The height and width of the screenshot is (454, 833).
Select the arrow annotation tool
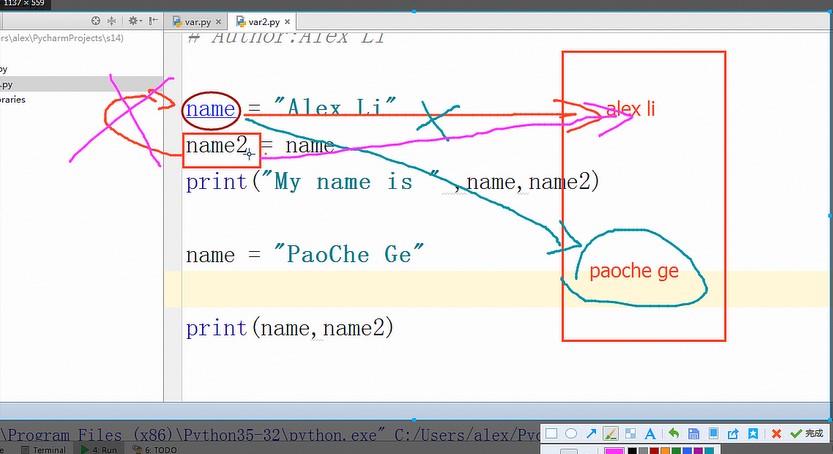coord(591,434)
